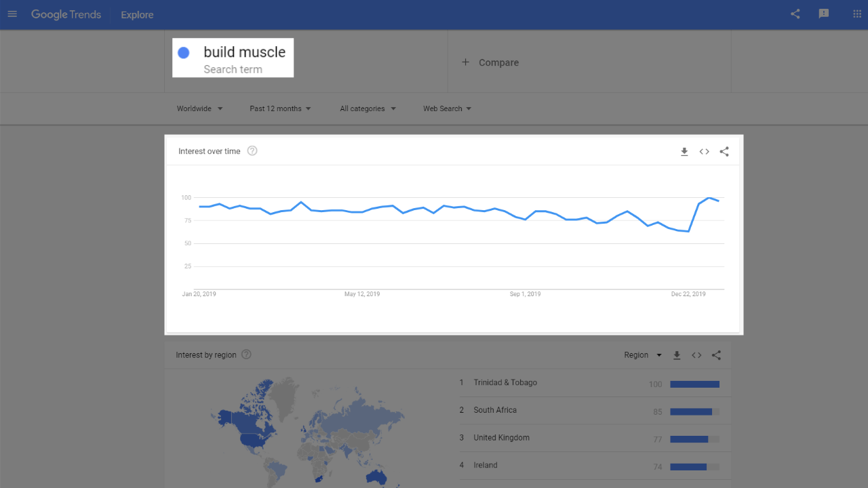868x488 pixels.
Task: Open the send feedback icon
Action: [824, 14]
